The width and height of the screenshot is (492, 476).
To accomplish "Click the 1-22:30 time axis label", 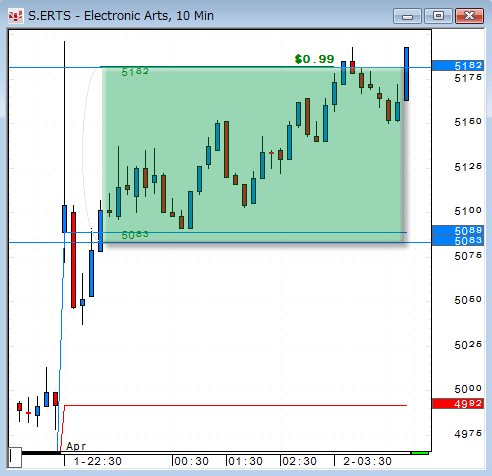I will click(x=98, y=461).
